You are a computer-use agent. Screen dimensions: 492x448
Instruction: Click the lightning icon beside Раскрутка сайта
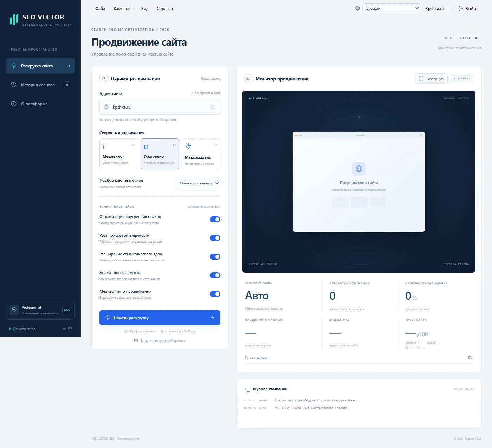tap(14, 66)
